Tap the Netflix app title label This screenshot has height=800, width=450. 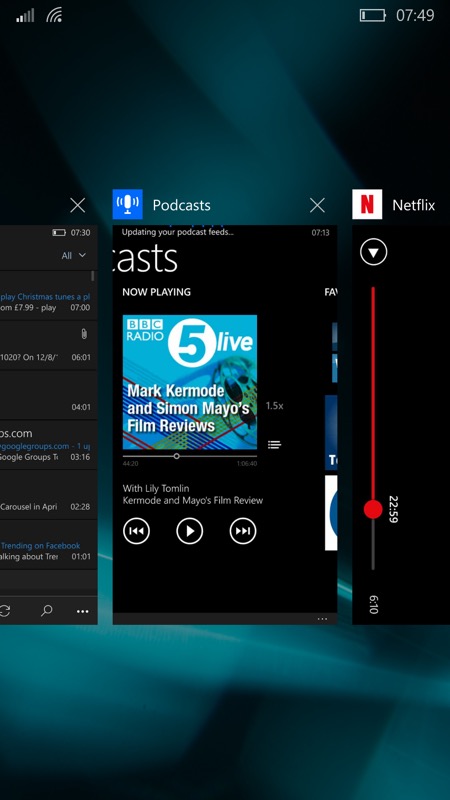[x=414, y=205]
